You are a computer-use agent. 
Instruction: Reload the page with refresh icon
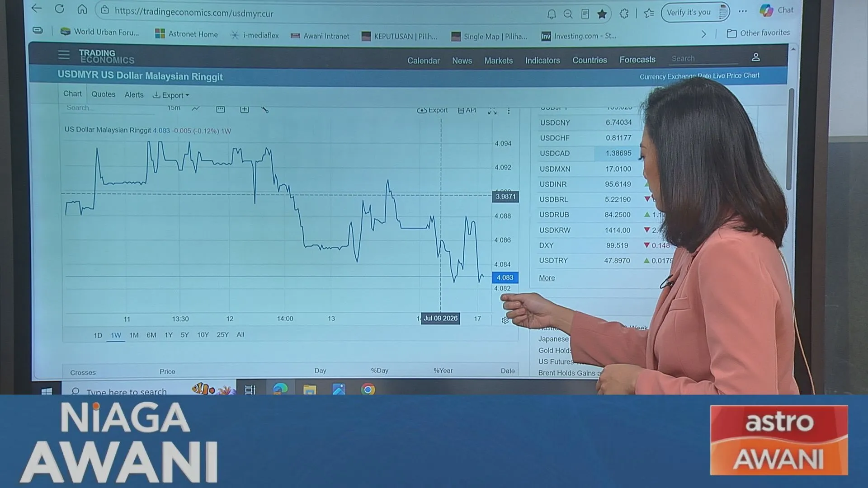click(60, 9)
